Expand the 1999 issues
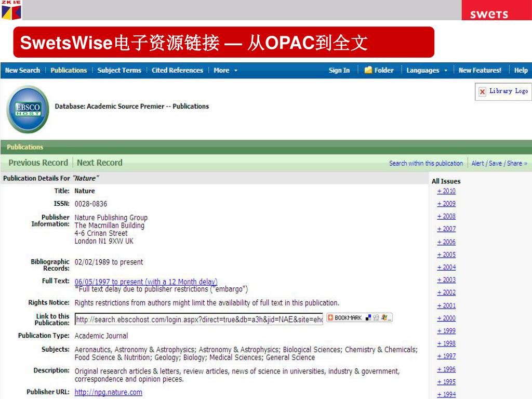532x399 pixels. click(x=446, y=331)
